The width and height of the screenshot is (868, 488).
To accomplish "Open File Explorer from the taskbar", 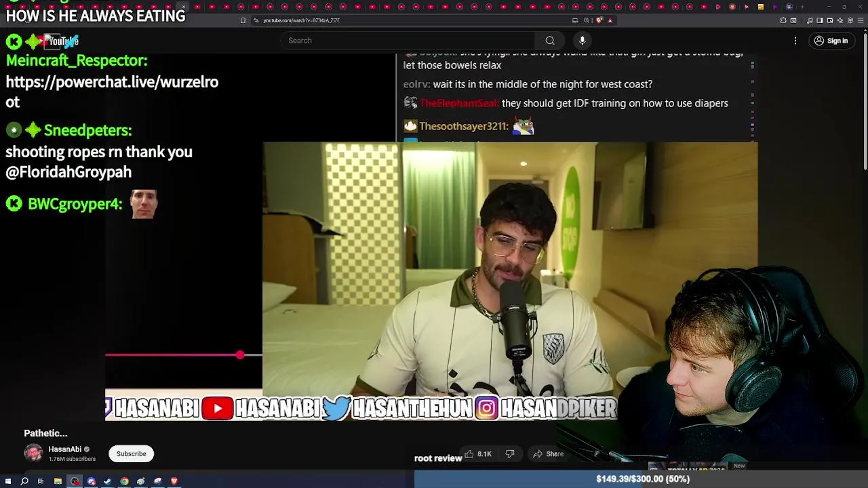I will (58, 481).
